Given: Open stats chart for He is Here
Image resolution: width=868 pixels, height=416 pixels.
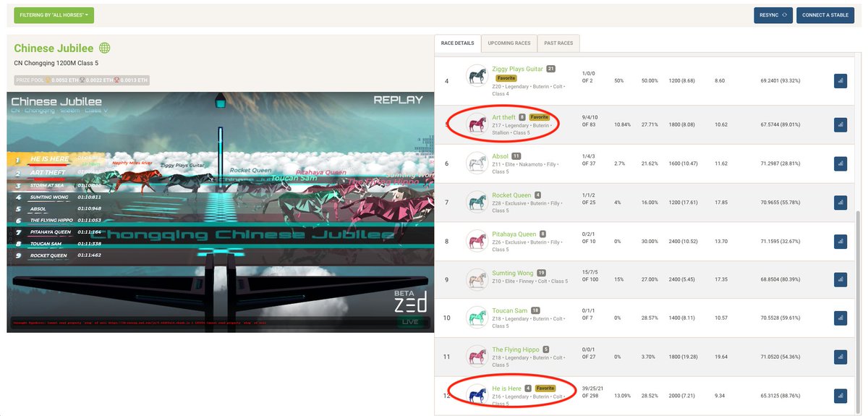Looking at the screenshot, I should click(841, 396).
